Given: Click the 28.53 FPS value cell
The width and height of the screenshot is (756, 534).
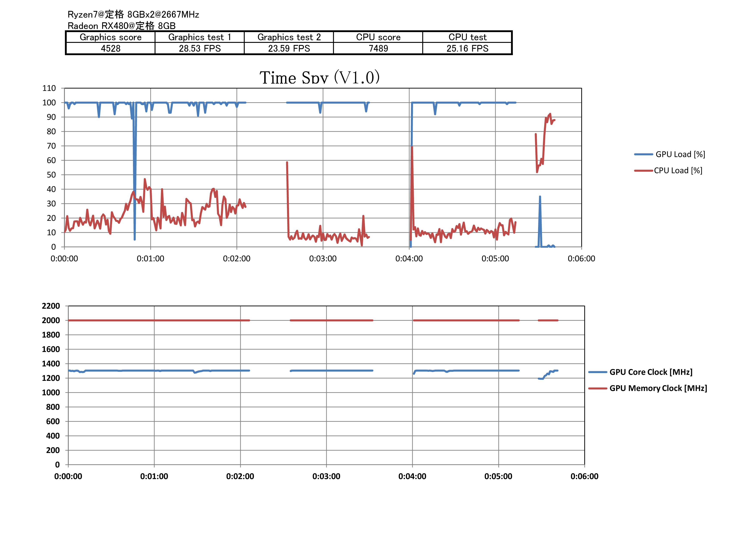Looking at the screenshot, I should click(x=200, y=48).
